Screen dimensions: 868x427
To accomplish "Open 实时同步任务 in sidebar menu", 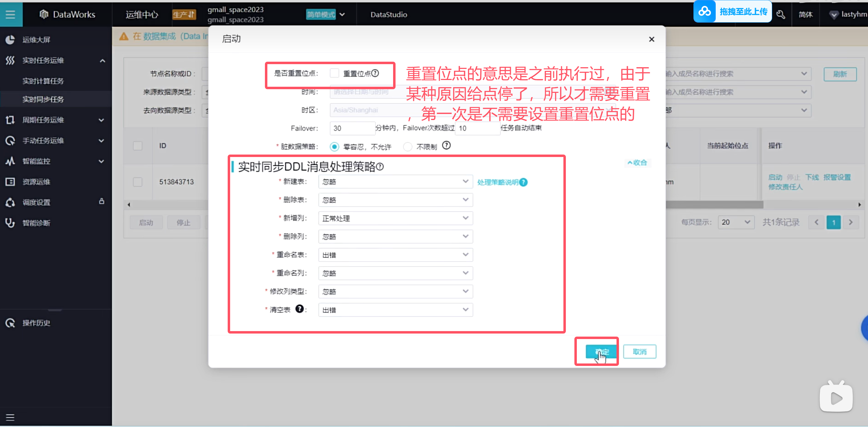I will point(43,99).
